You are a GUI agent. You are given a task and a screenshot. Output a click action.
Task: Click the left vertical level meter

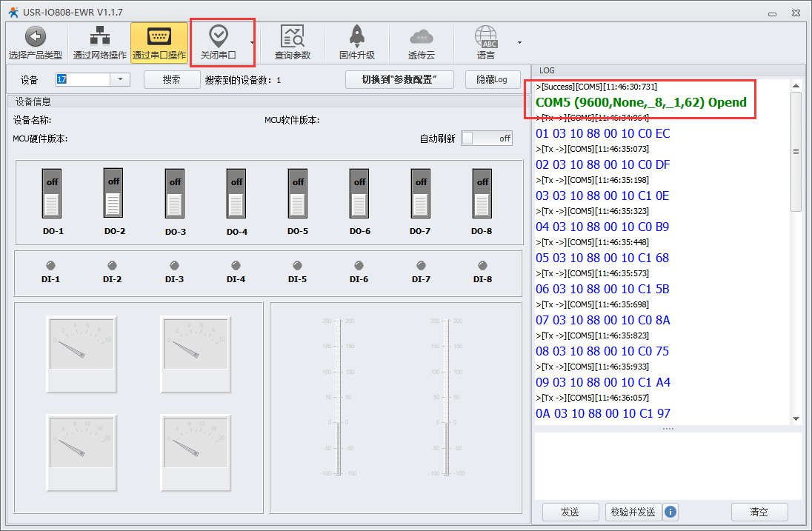(339, 397)
